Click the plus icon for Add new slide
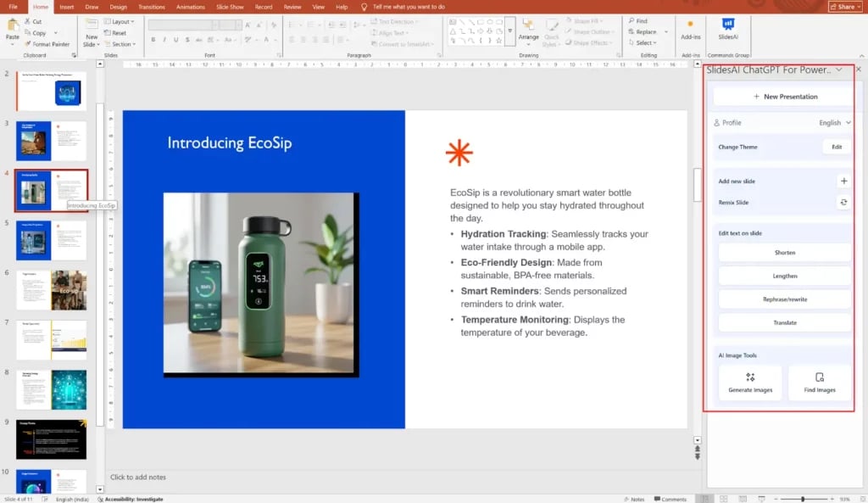868x503 pixels. (843, 181)
